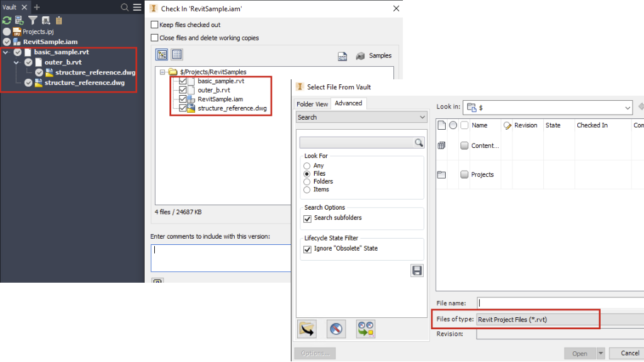This screenshot has height=362, width=644.
Task: Enable Keep files checked out
Action: pyautogui.click(x=154, y=25)
